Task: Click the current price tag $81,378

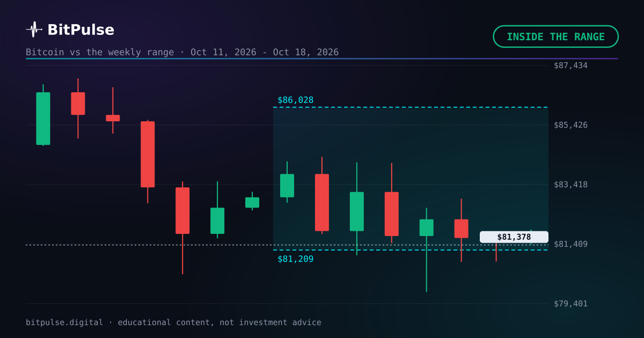Action: 514,237
